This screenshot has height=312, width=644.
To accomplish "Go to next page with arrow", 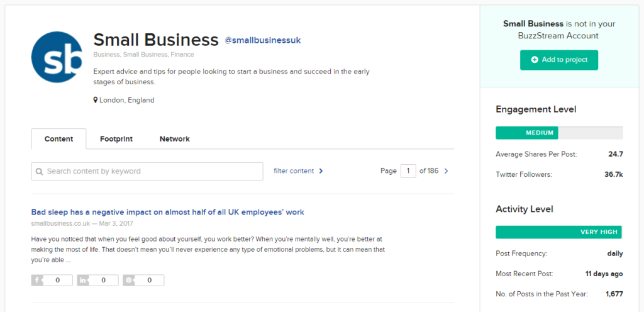I will click(447, 170).
